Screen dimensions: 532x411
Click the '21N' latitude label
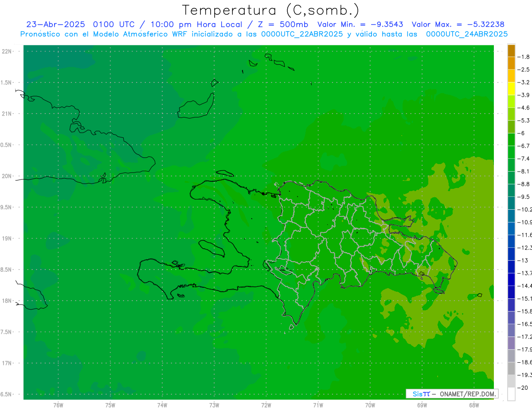pyautogui.click(x=7, y=114)
